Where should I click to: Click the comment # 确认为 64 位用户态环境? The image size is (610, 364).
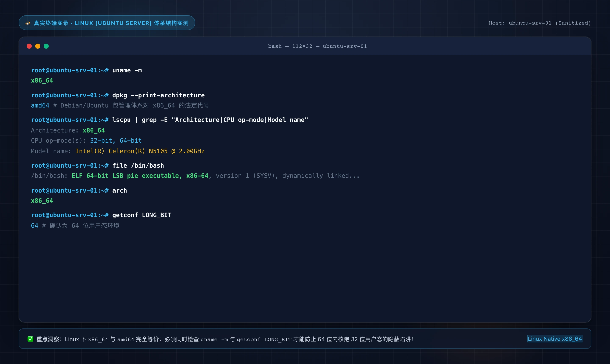(x=81, y=226)
